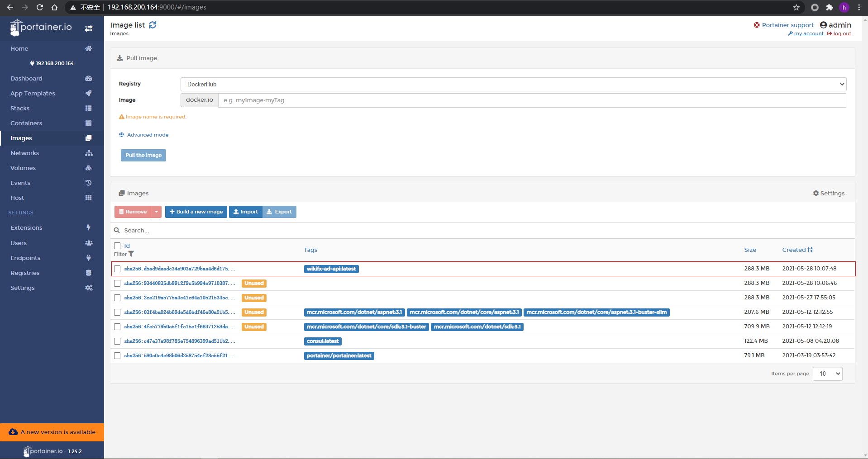
Task: Click the Events history icon
Action: tap(89, 183)
